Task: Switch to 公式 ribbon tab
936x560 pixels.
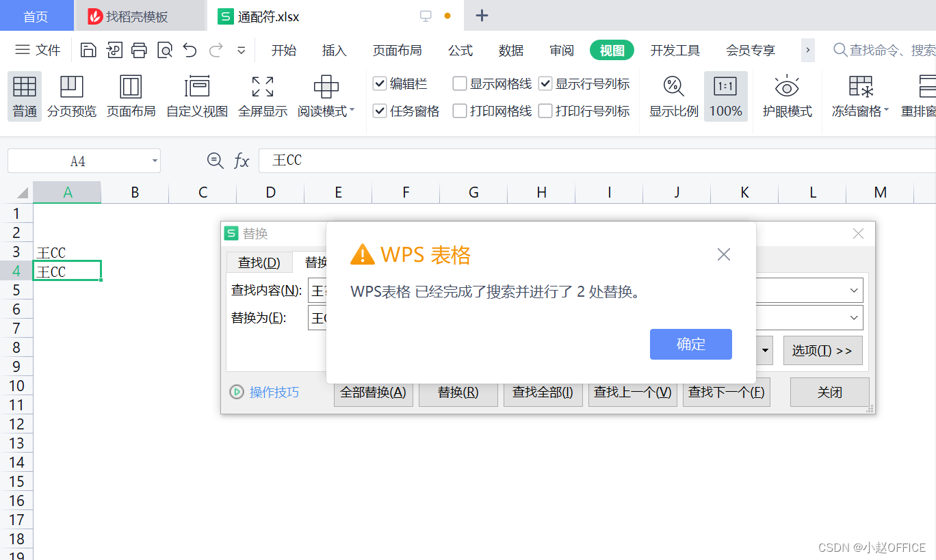Action: (x=460, y=50)
